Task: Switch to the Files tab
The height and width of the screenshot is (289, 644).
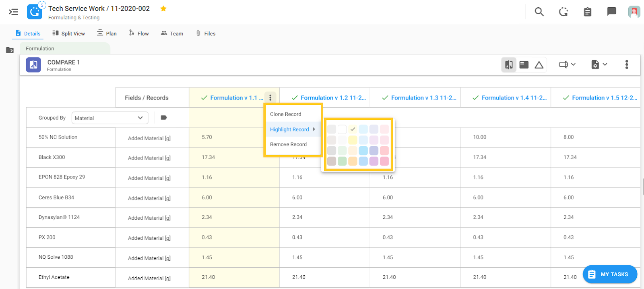Action: (x=206, y=33)
